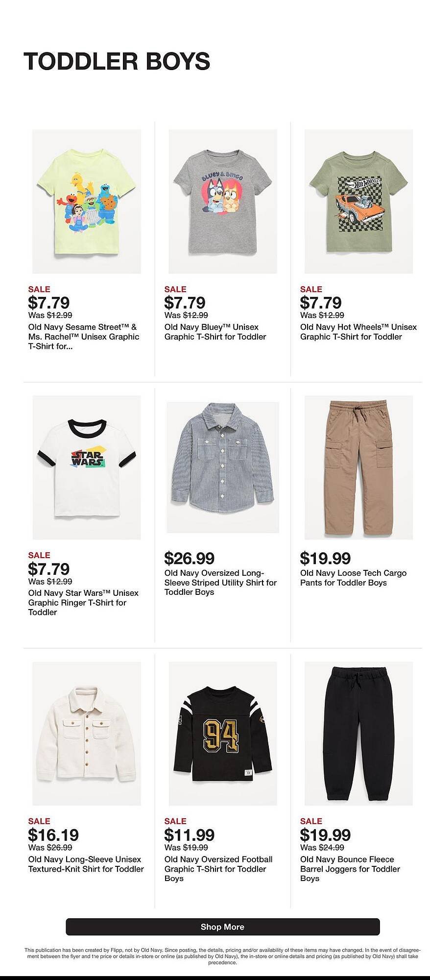This screenshot has height=980, width=430.
Task: Click the TODDLER BOYS heading
Action: coord(117,61)
